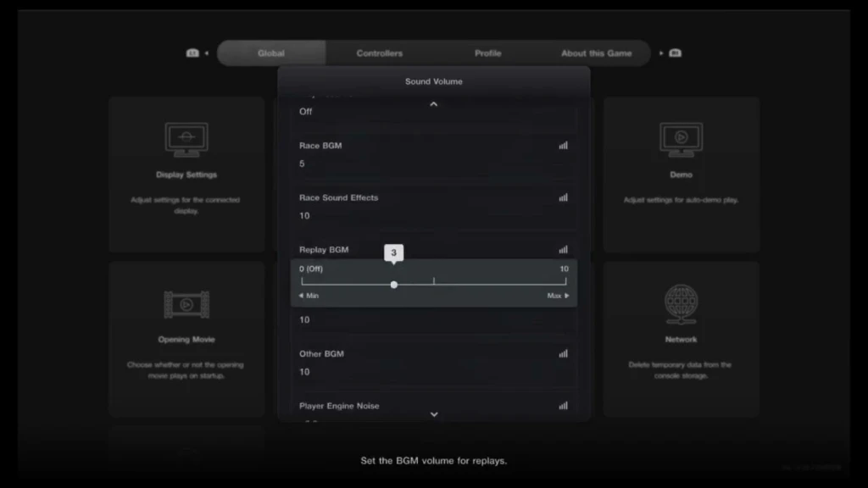
Task: Click the '0 (Off)' slider label
Action: tap(311, 269)
